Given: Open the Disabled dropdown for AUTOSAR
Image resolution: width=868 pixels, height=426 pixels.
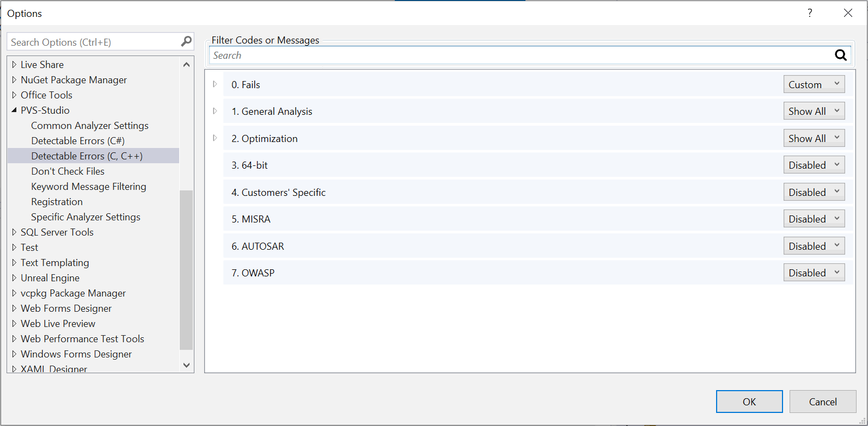Looking at the screenshot, I should click(814, 246).
